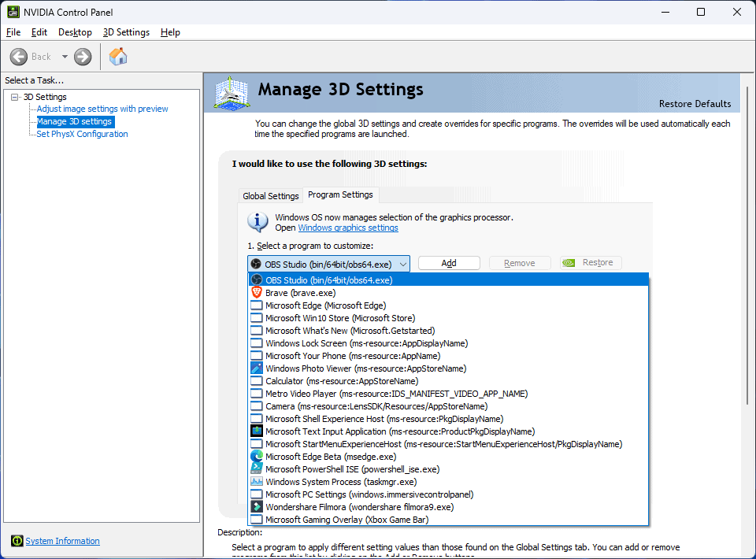Click the Back arrow icon
This screenshot has width=756, height=559.
20,57
